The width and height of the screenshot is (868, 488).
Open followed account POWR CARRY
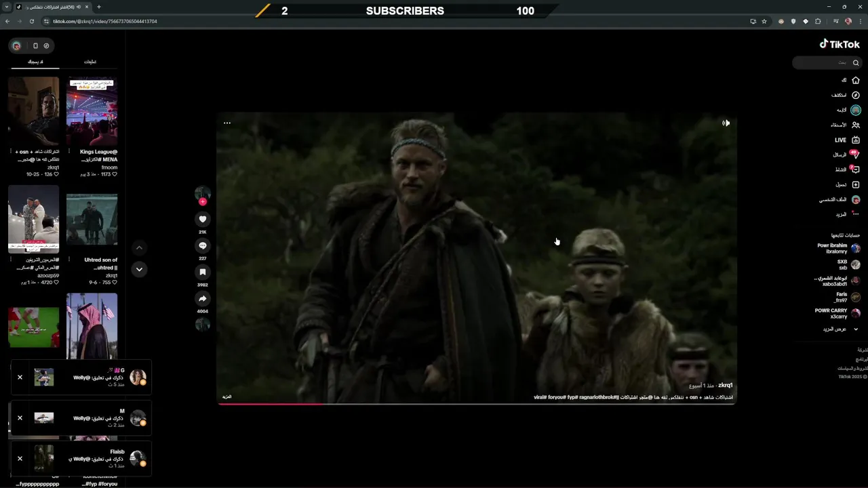[x=837, y=313]
